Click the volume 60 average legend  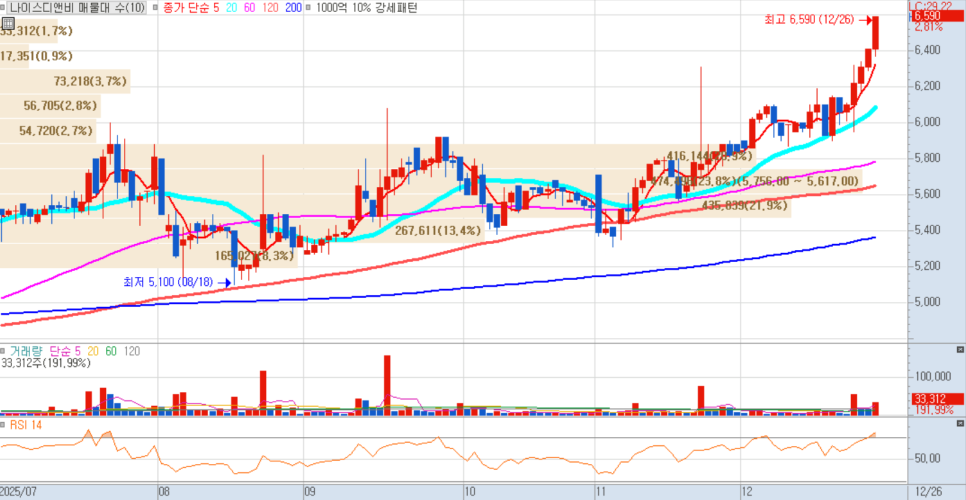111,351
